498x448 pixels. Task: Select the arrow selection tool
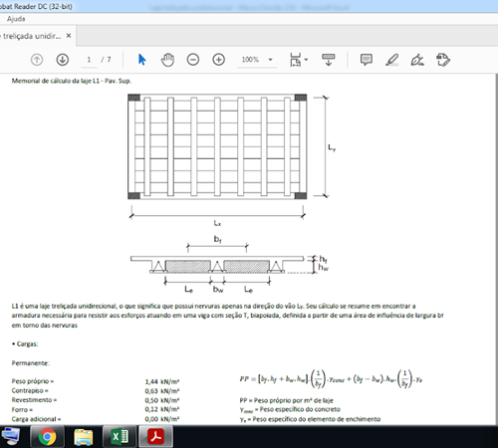click(x=141, y=60)
